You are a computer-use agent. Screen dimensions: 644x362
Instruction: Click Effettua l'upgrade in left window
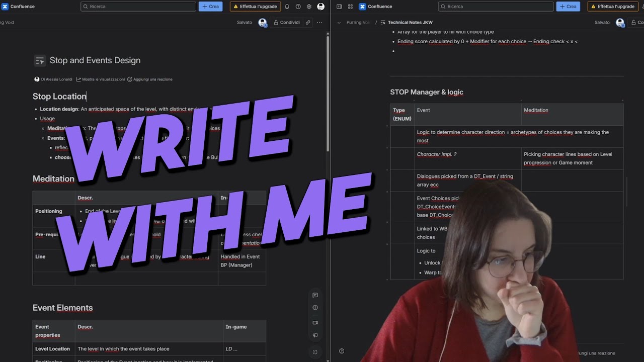click(255, 7)
